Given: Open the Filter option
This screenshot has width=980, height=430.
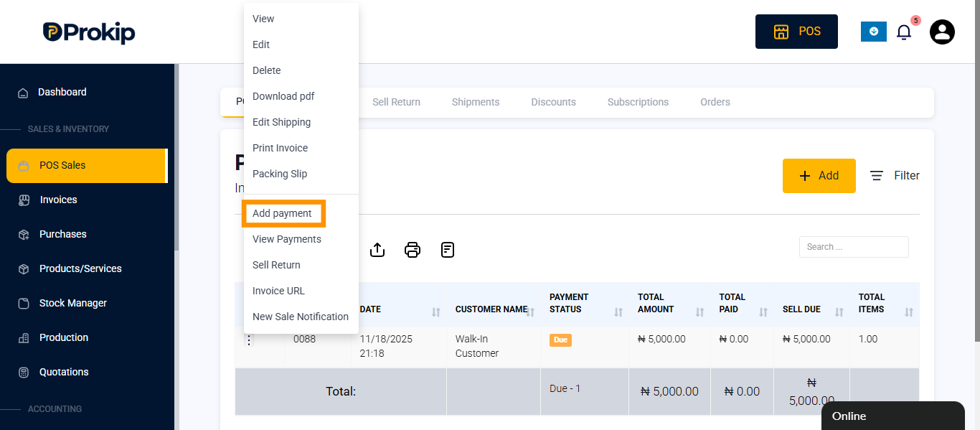Looking at the screenshot, I should pyautogui.click(x=895, y=175).
